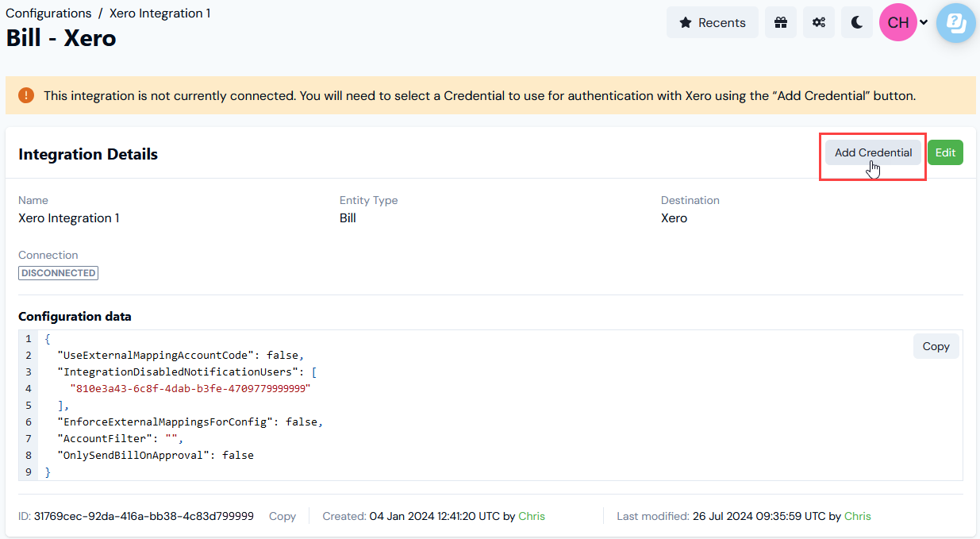The image size is (980, 539).
Task: Navigate to Configurations breadcrumb
Action: click(48, 13)
